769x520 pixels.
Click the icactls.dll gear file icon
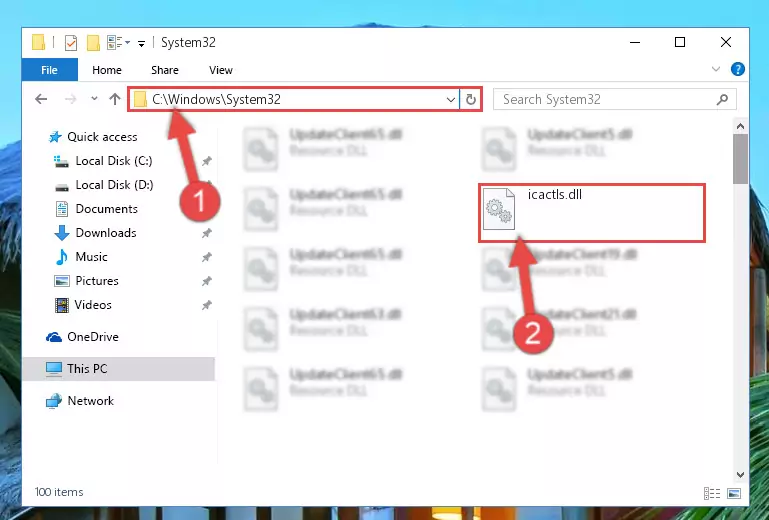(499, 209)
